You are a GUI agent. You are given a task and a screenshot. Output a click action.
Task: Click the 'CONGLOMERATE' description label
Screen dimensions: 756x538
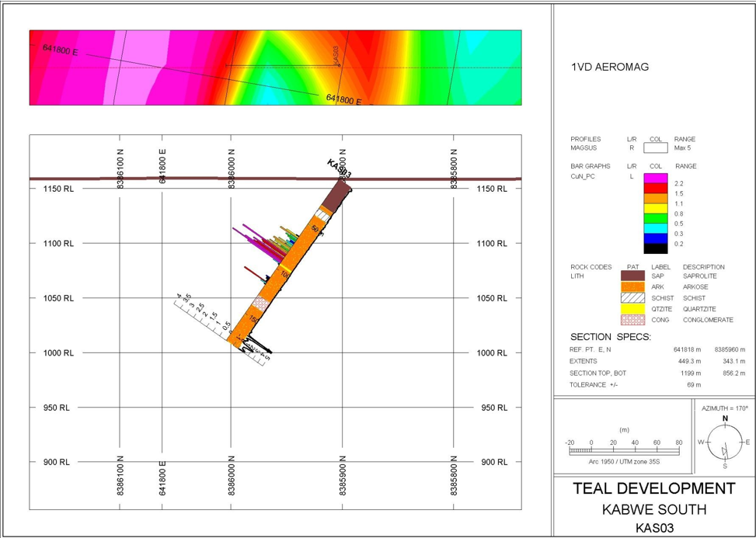pos(708,320)
